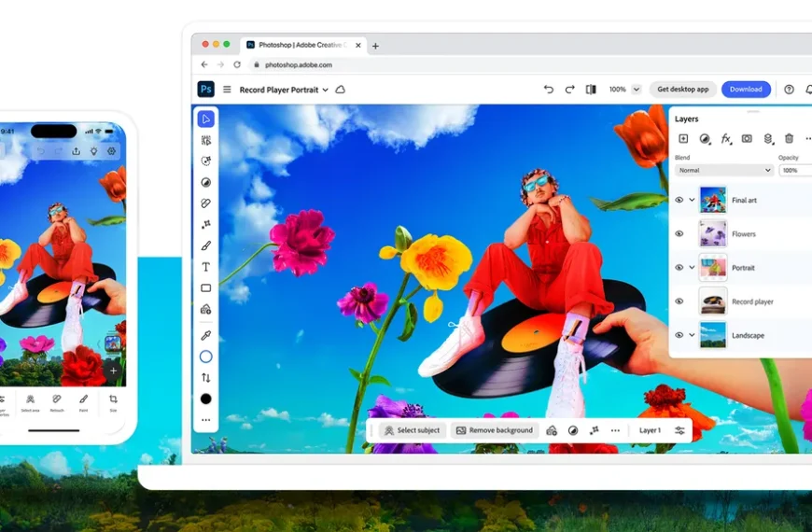Click the 100% zoom value
The width and height of the screenshot is (812, 532).
tap(617, 89)
